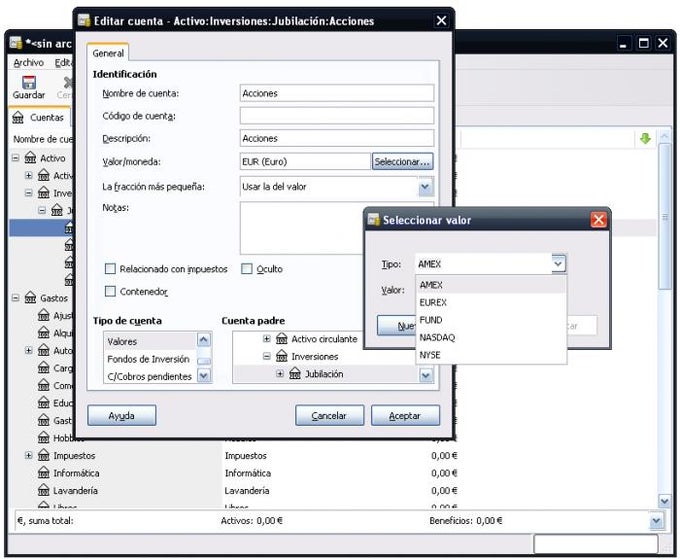Collapse Inversiones in Cuenta padre tree

pyautogui.click(x=267, y=356)
